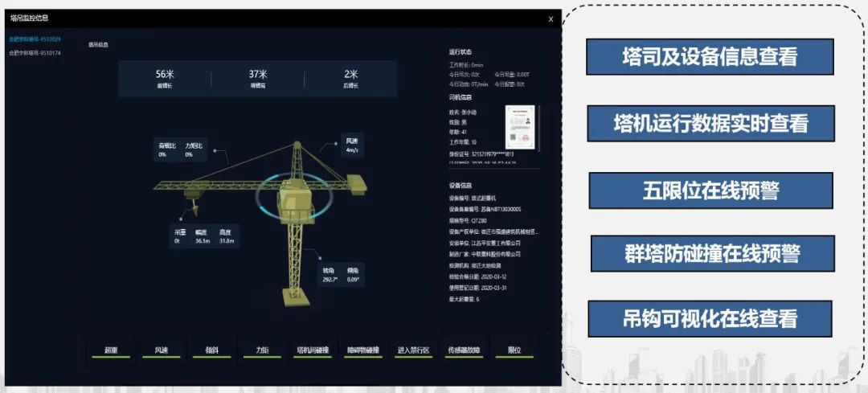Select tower crane 9510174 in left list
The image size is (868, 393).
click(x=35, y=53)
